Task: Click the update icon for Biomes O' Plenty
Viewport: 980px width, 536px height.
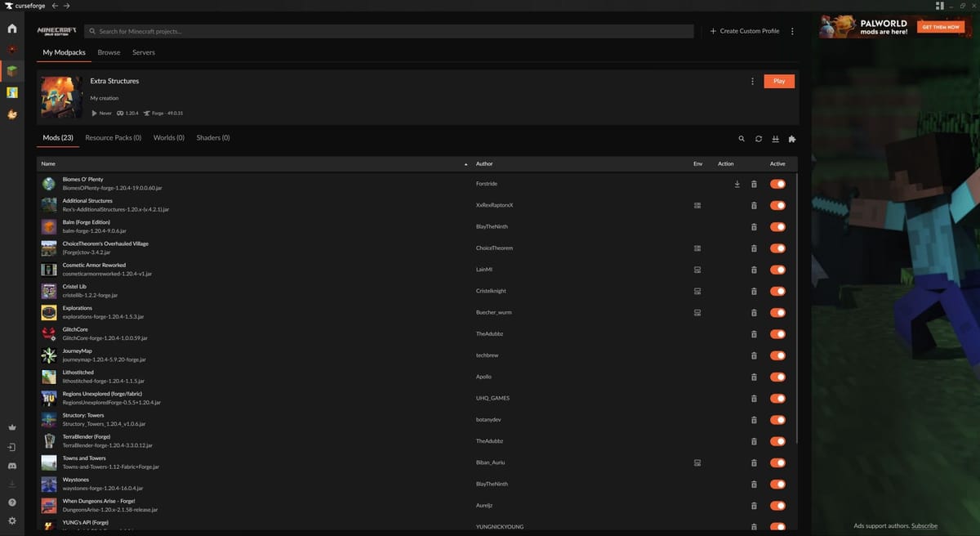Action: click(737, 184)
